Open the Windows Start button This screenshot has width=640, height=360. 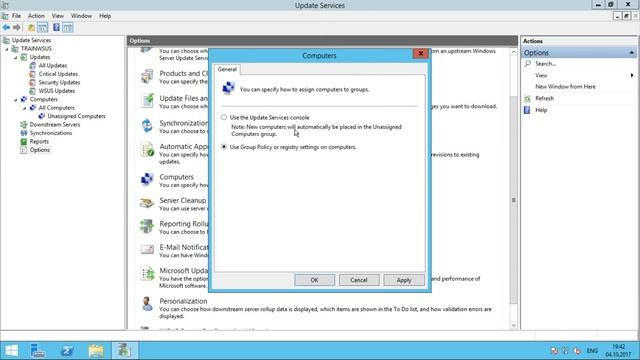click(11, 351)
